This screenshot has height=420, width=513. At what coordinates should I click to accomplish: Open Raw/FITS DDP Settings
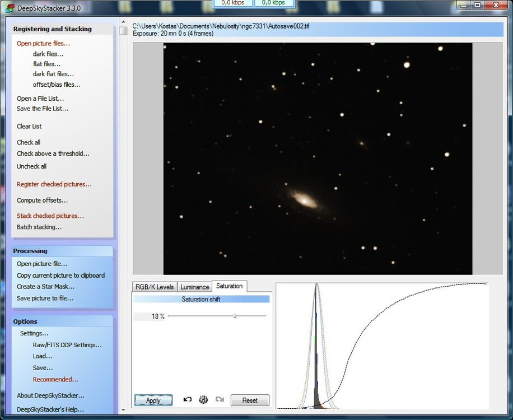pyautogui.click(x=67, y=345)
